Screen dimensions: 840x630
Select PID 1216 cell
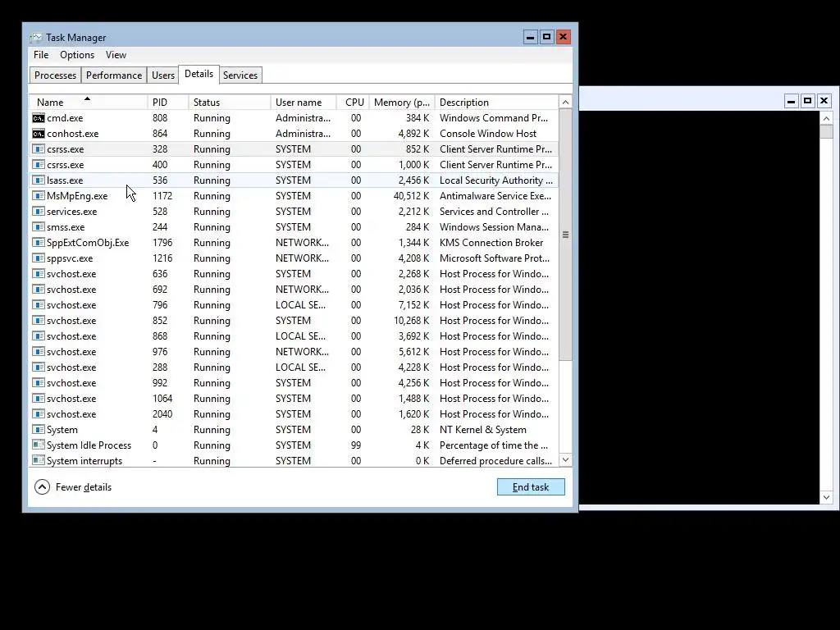[162, 258]
